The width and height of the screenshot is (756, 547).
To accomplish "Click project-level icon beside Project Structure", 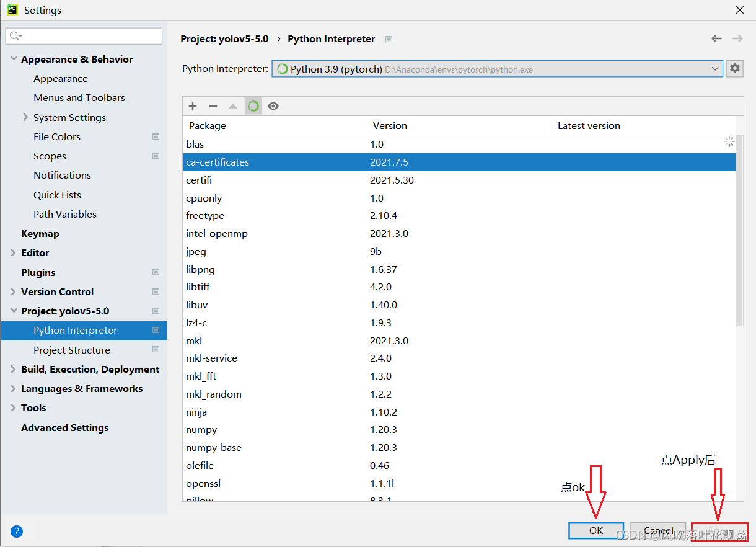I will click(156, 350).
